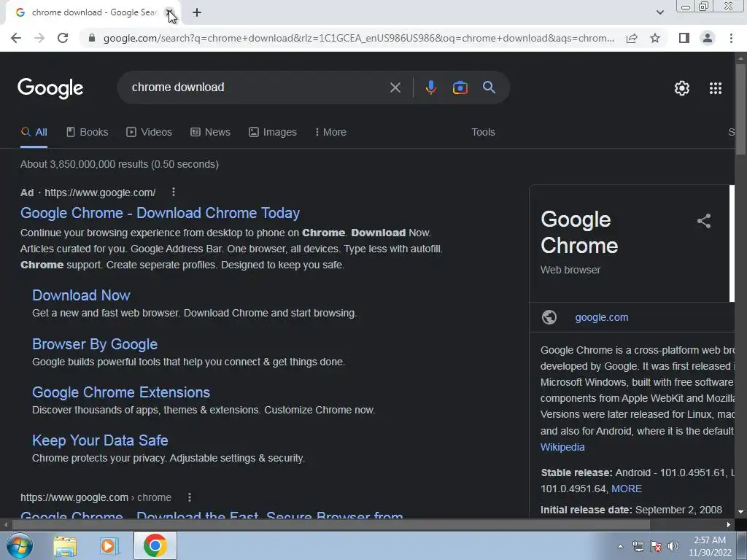Screen dimensions: 747x560
Task: Click MORE next to stable release
Action: click(627, 489)
